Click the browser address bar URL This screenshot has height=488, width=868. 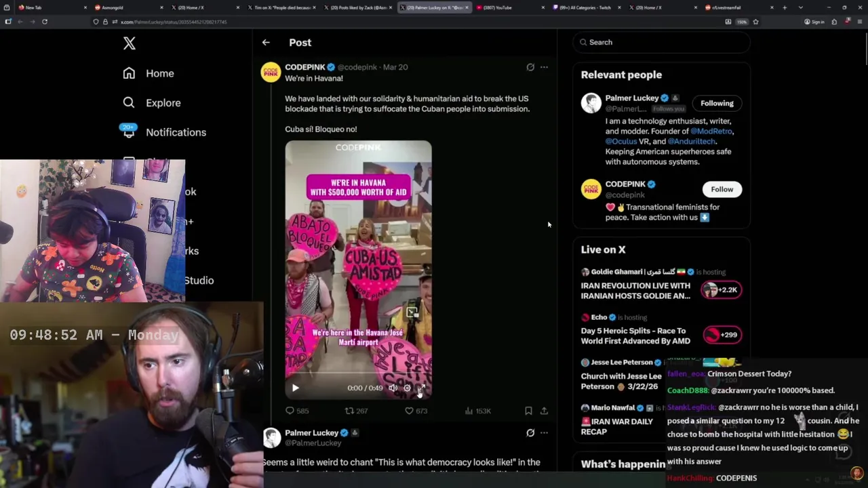174,22
